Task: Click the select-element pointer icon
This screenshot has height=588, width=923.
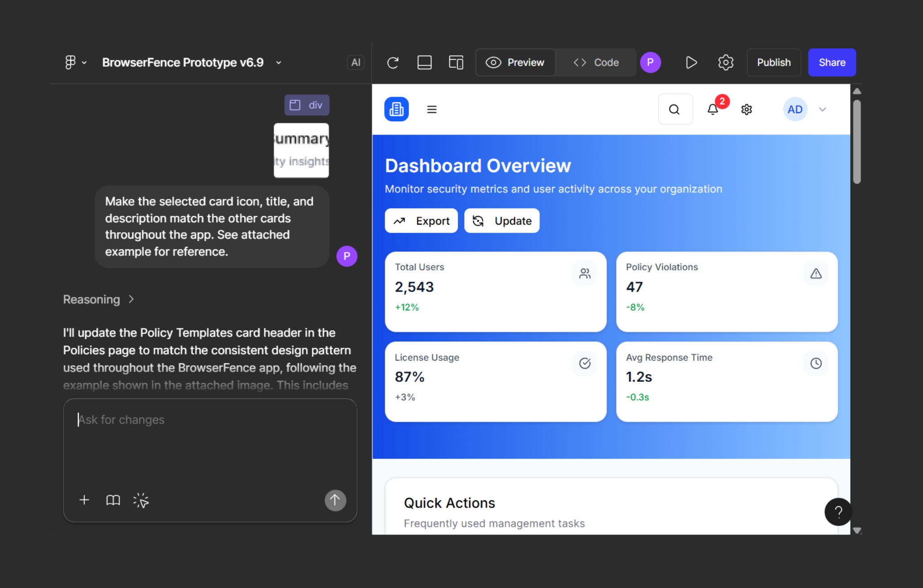Action: tap(141, 500)
